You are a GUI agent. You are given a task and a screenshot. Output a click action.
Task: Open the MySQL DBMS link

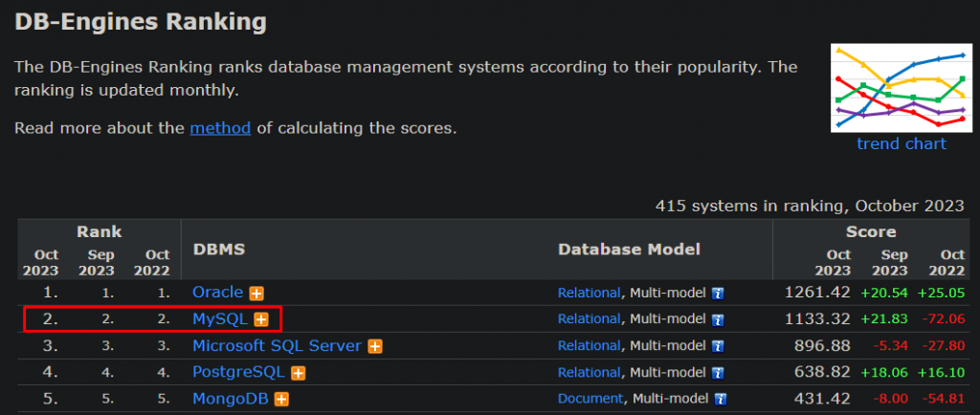click(221, 318)
